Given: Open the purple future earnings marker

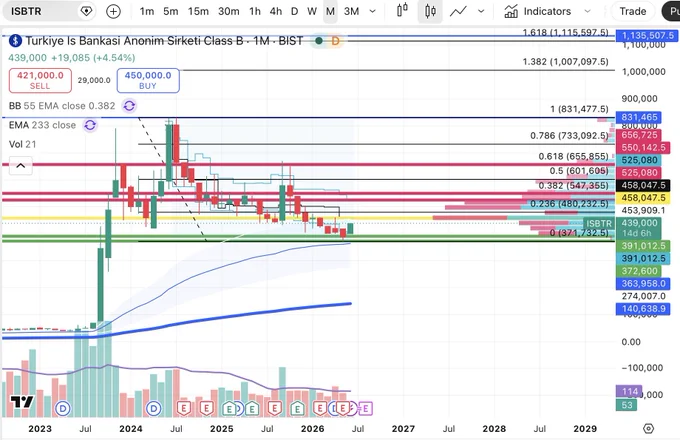Looking at the screenshot, I should pyautogui.click(x=366, y=408).
